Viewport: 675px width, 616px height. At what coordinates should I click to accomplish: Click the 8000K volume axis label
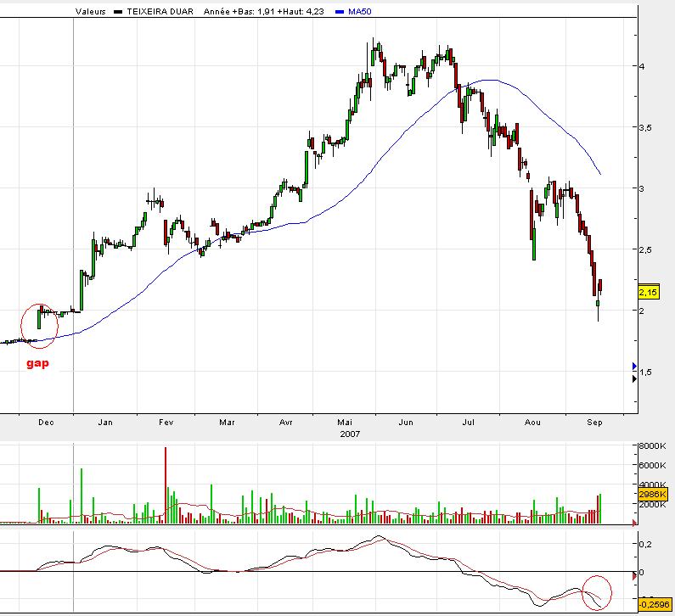click(652, 446)
